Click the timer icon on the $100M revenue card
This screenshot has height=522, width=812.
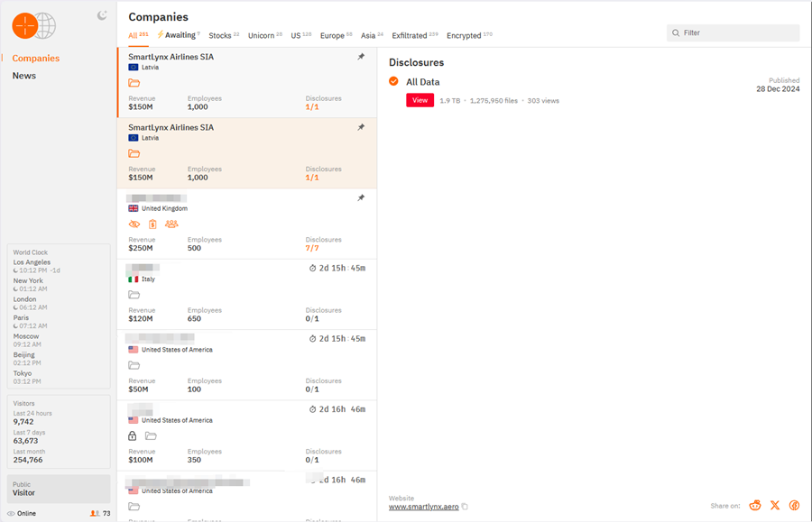coord(313,409)
